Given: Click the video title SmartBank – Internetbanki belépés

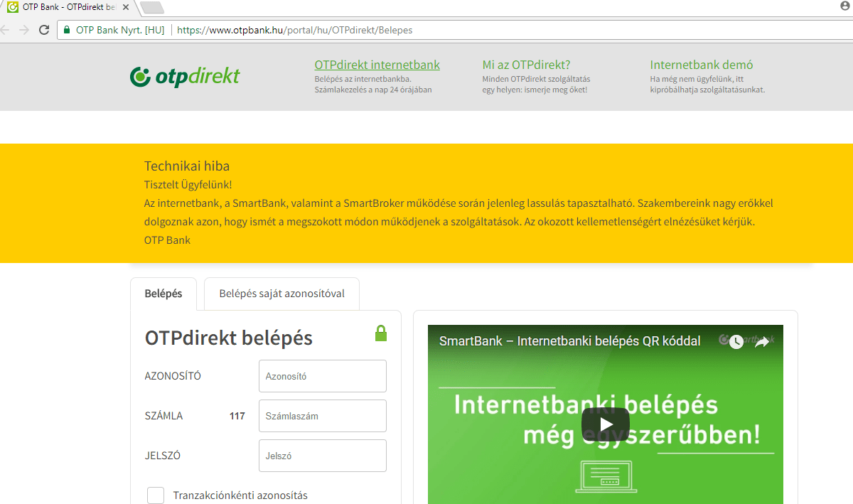Looking at the screenshot, I should [x=569, y=341].
